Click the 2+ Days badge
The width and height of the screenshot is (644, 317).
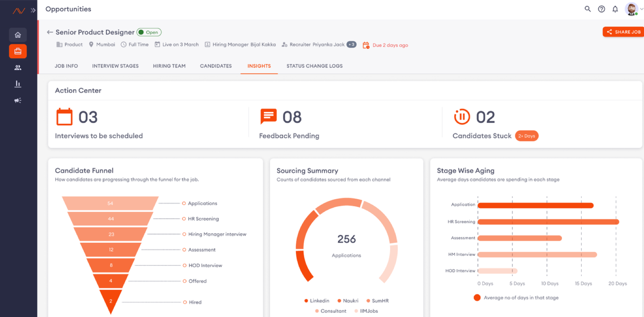pyautogui.click(x=526, y=136)
